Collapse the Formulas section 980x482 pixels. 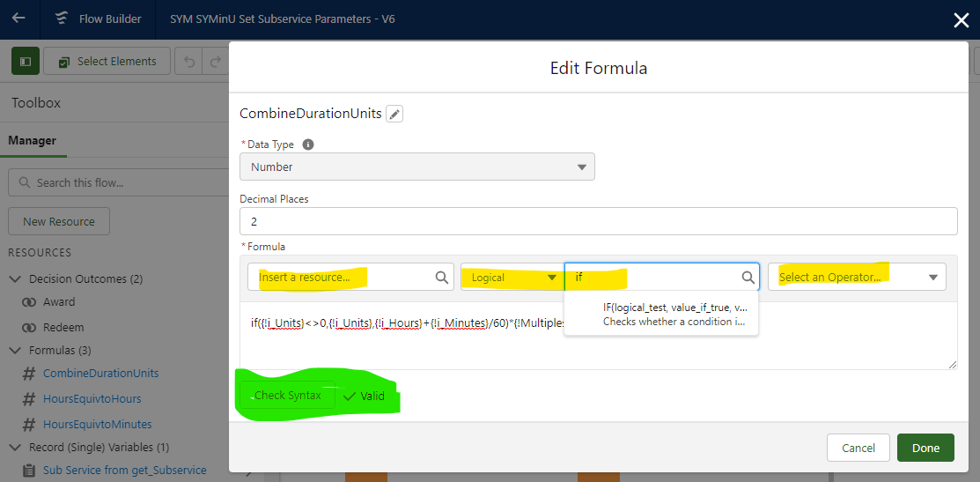(16, 350)
